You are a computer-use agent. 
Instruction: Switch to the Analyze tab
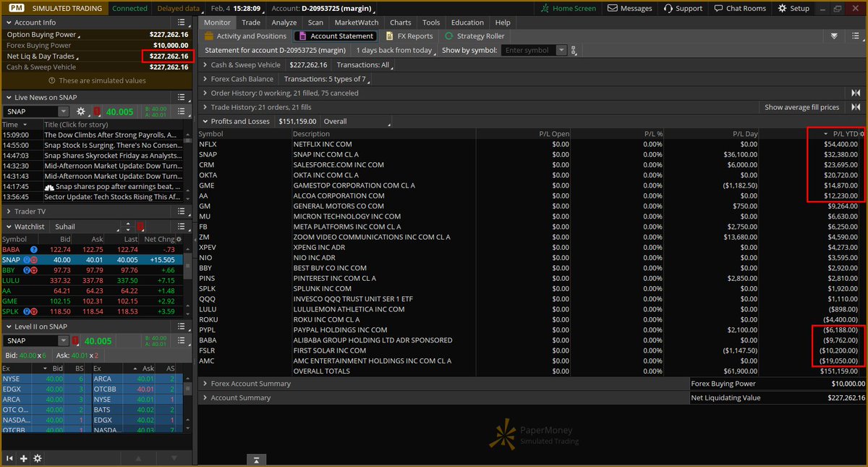(284, 22)
